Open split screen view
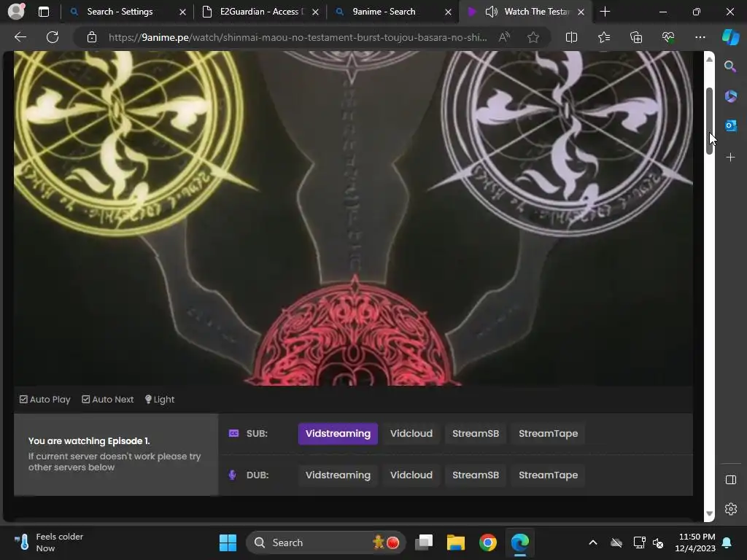The image size is (747, 560). click(571, 37)
